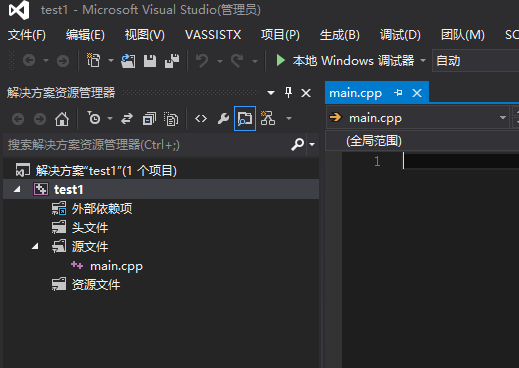
Task: Click the view code angle-brackets icon
Action: [x=201, y=119]
